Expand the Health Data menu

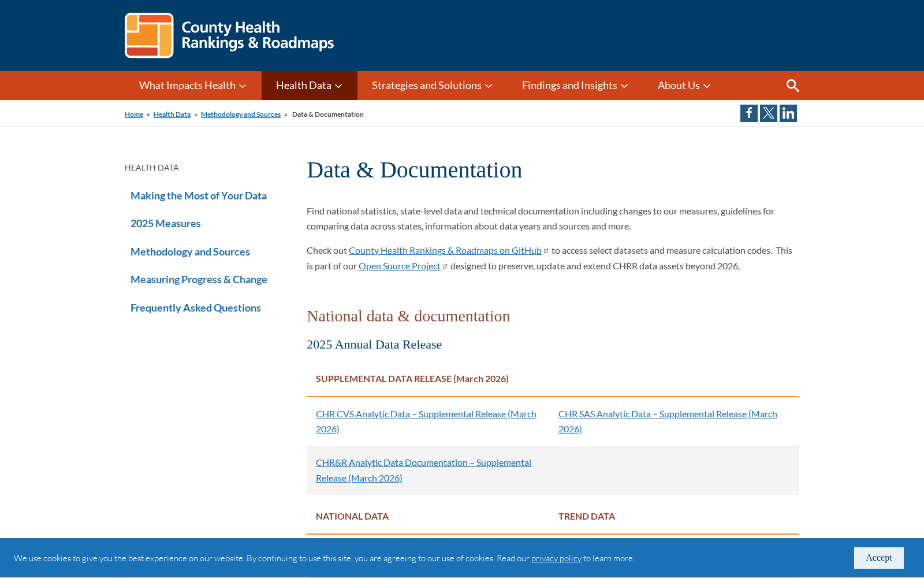click(310, 86)
